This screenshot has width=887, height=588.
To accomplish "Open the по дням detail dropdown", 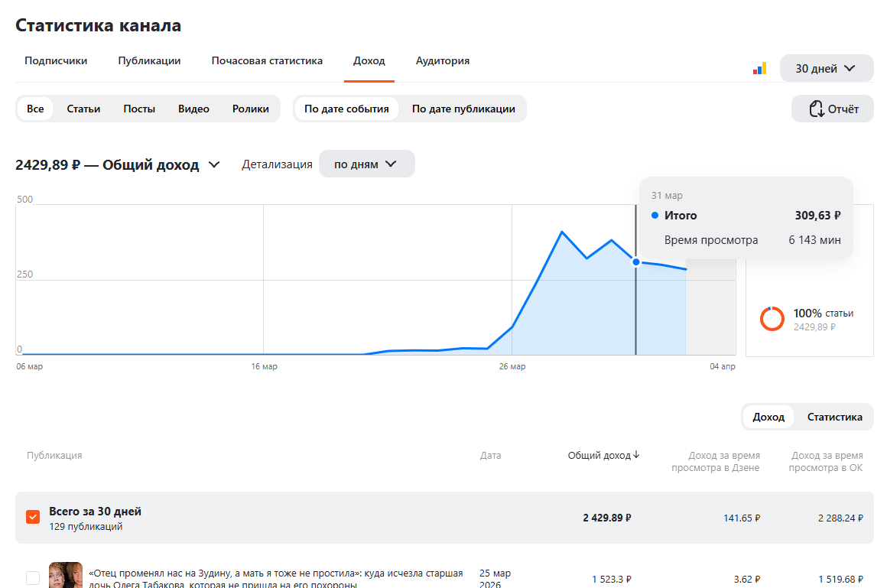I will click(366, 164).
